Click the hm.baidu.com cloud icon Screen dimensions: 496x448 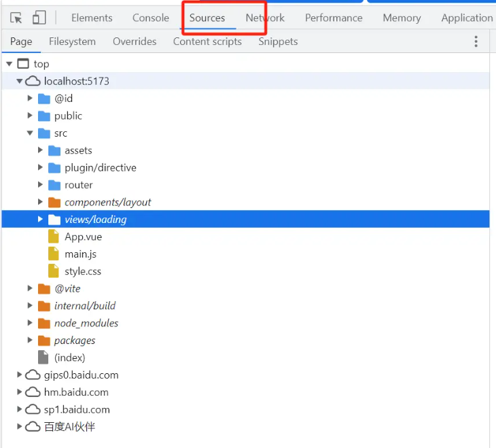coord(33,392)
